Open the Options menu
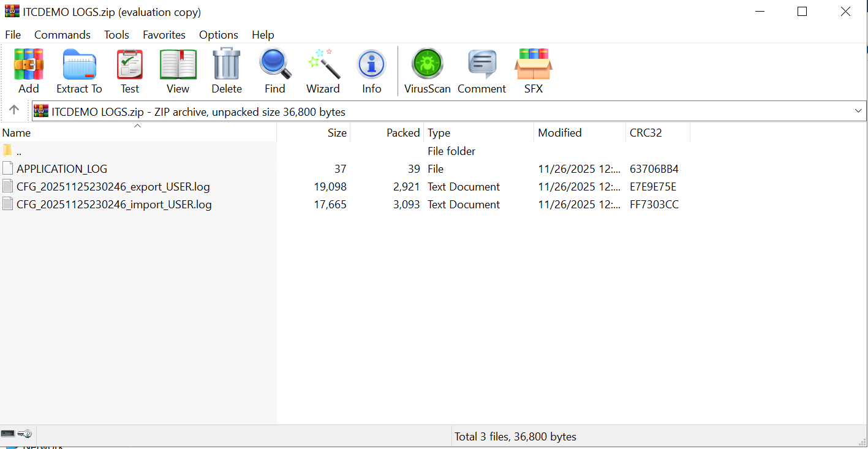868x449 pixels. tap(218, 35)
